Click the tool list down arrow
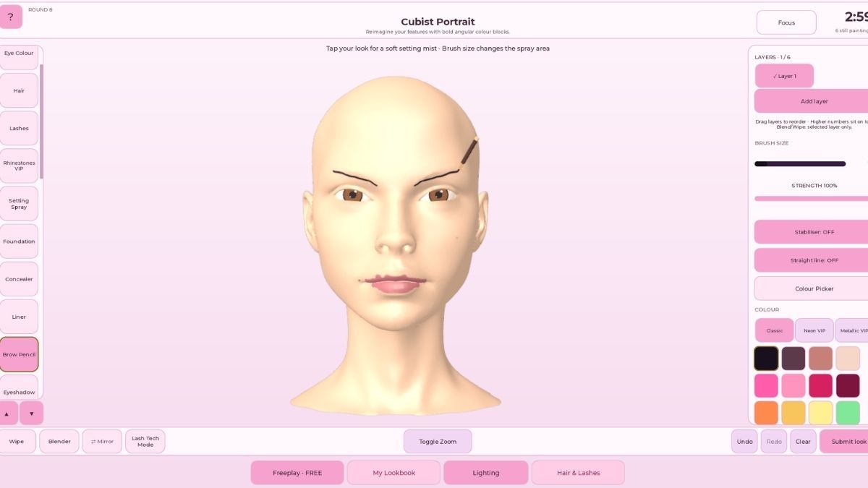This screenshot has height=488, width=868. 31,414
